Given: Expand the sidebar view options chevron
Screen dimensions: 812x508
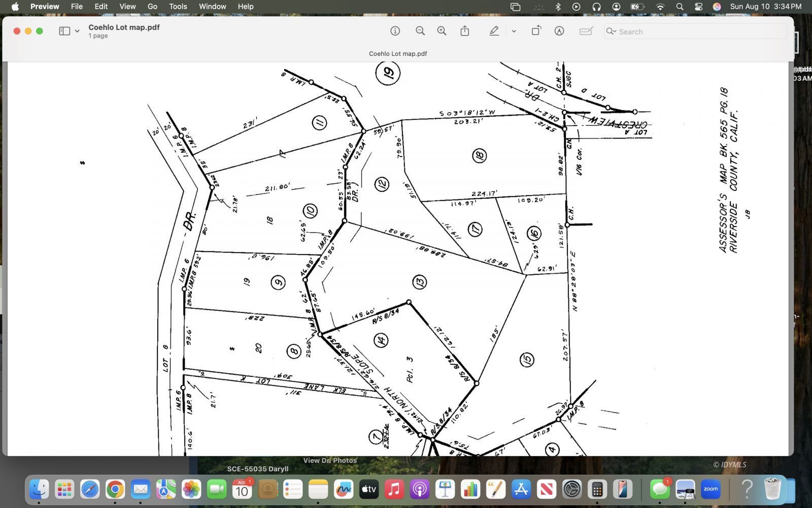Looking at the screenshot, I should [77, 31].
